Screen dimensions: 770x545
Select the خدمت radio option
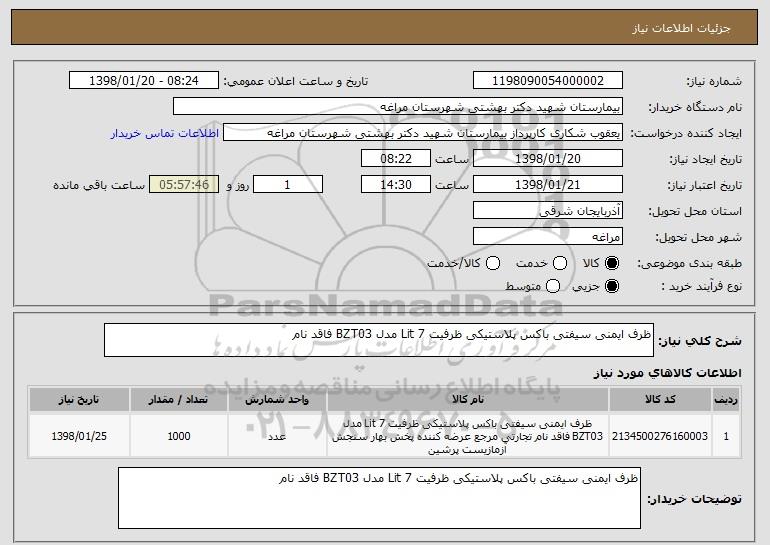(x=559, y=263)
